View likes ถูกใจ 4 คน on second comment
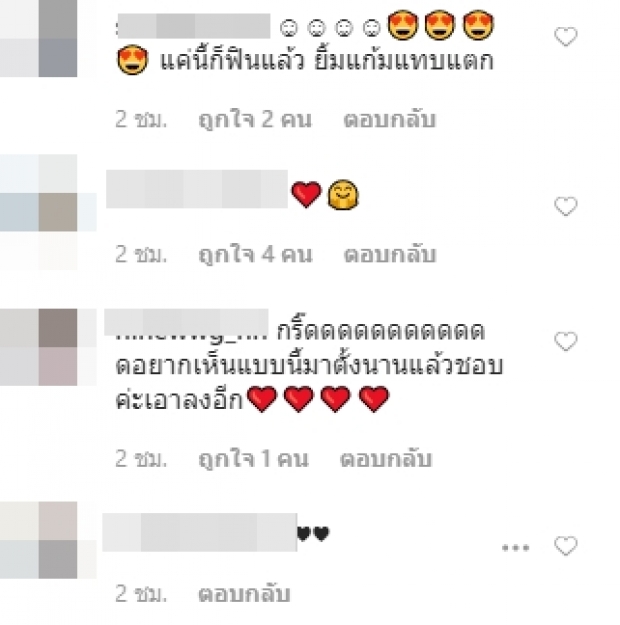 tap(255, 254)
